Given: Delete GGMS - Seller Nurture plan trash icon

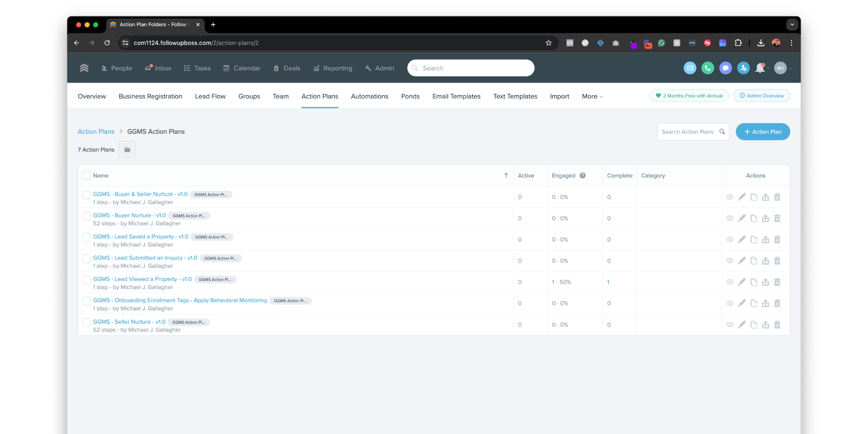Looking at the screenshot, I should click(777, 325).
